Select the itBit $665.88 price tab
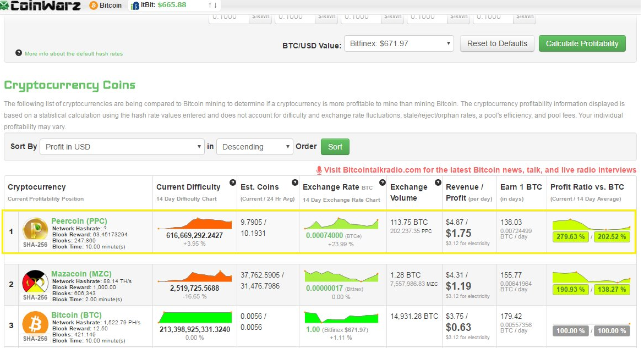644x354 pixels. tap(174, 5)
